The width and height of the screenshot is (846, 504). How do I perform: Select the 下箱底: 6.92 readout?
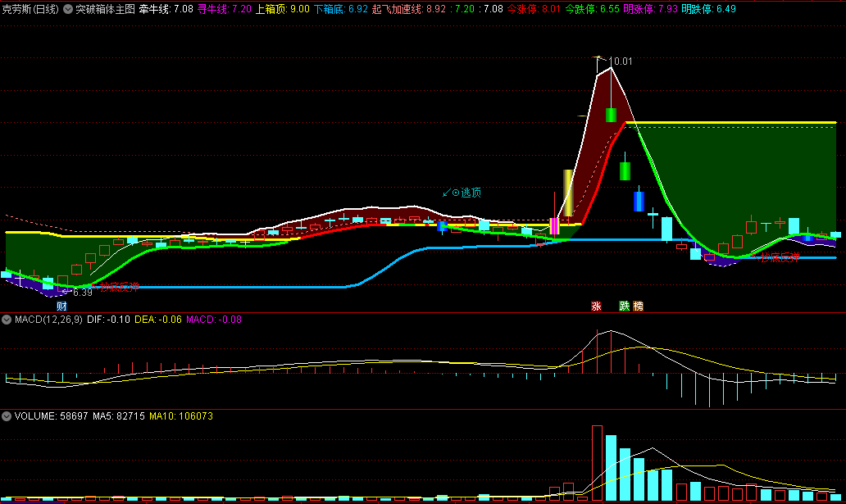(341, 9)
